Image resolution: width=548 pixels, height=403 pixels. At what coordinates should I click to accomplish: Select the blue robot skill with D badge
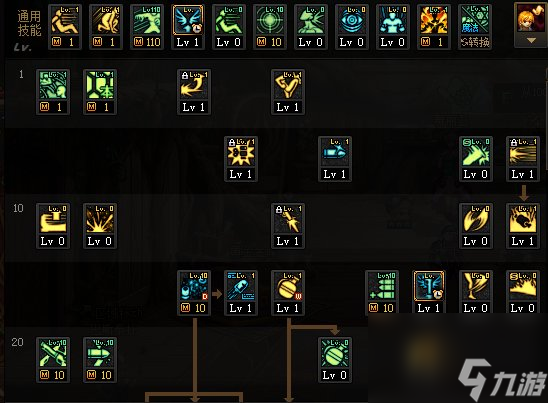pyautogui.click(x=194, y=293)
